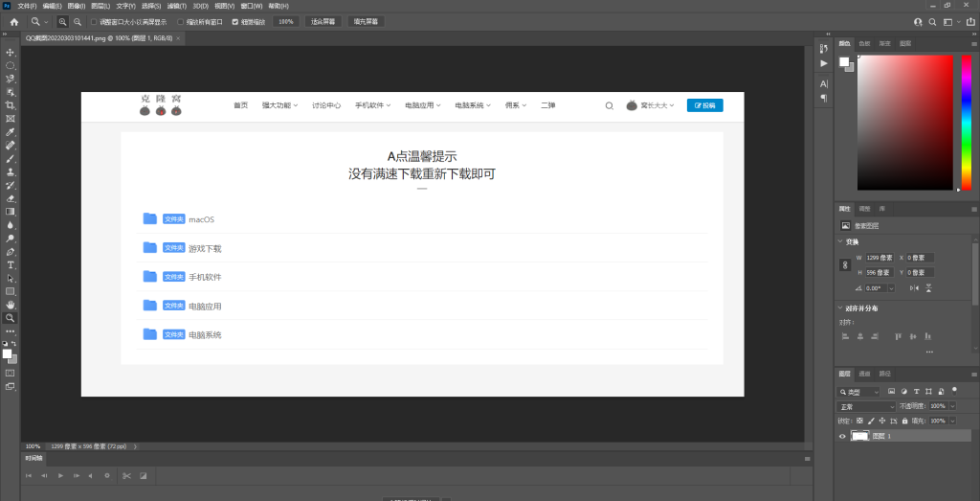Open the 文件(F) menu
The width and height of the screenshot is (980, 501).
point(27,6)
